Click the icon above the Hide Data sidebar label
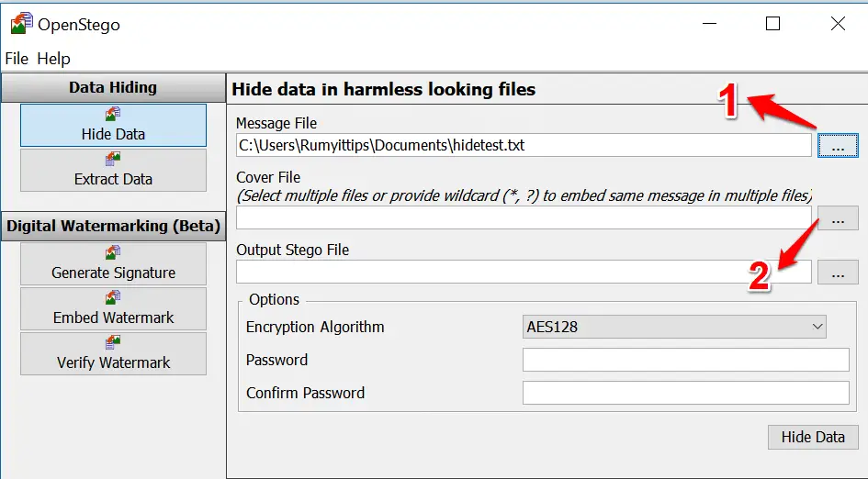 113,115
